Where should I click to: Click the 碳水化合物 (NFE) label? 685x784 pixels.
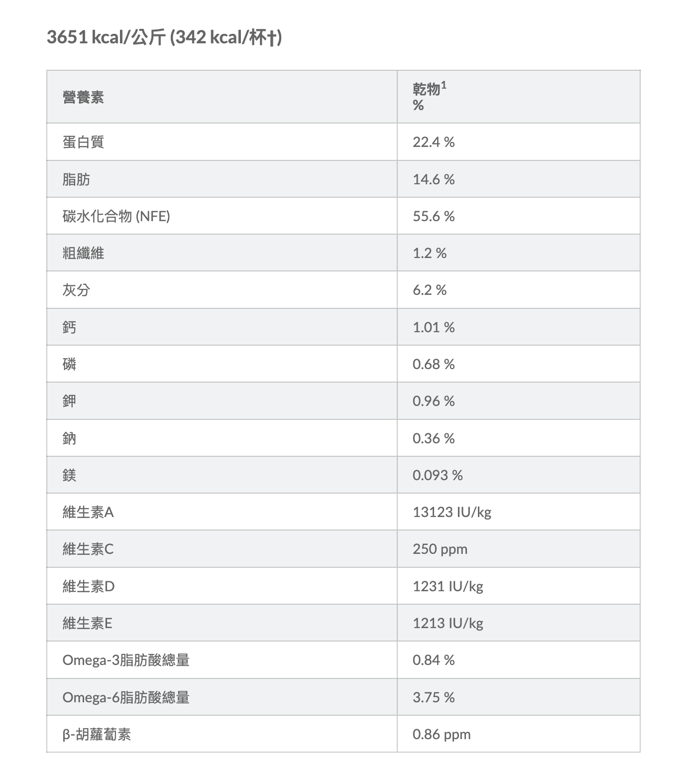[116, 216]
